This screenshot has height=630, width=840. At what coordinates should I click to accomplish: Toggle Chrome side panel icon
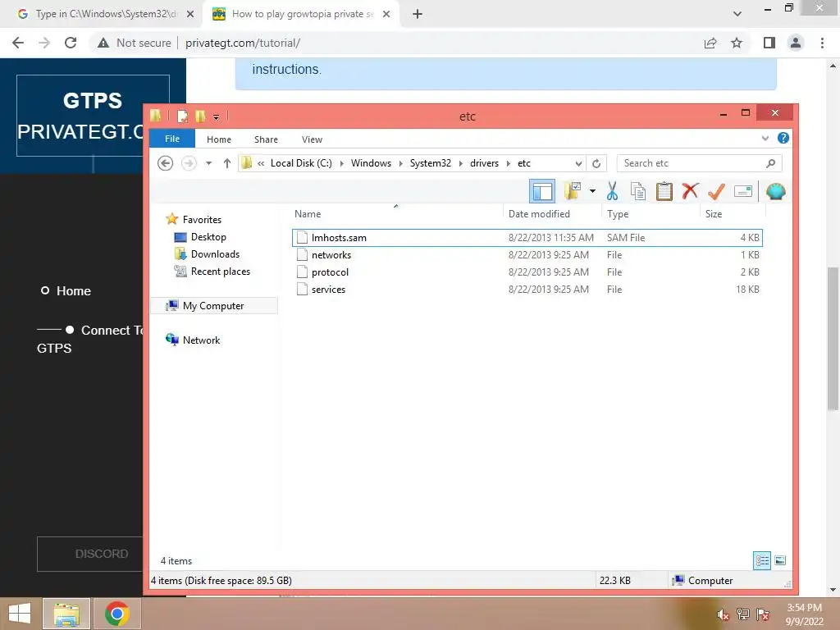pyautogui.click(x=769, y=43)
